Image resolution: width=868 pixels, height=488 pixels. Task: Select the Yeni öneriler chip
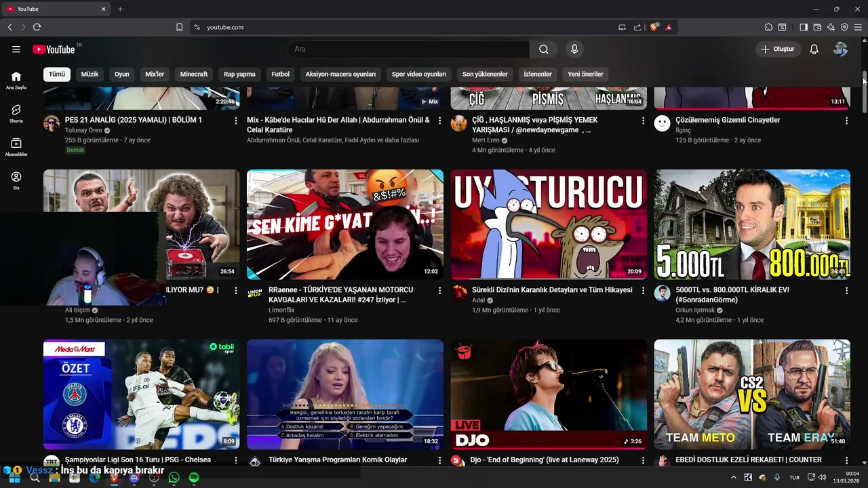pos(585,74)
